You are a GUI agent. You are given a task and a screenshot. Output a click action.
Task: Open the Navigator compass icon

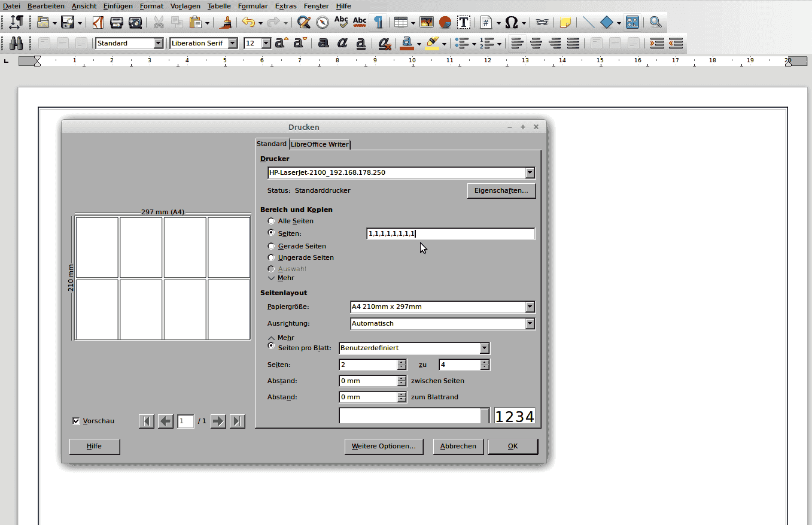(x=323, y=23)
